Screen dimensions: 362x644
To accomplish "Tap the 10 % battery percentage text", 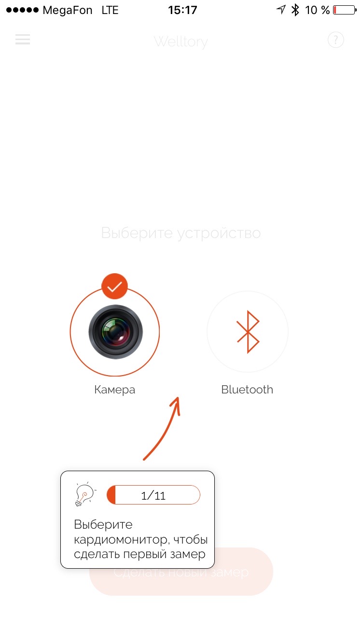I will pos(318,10).
